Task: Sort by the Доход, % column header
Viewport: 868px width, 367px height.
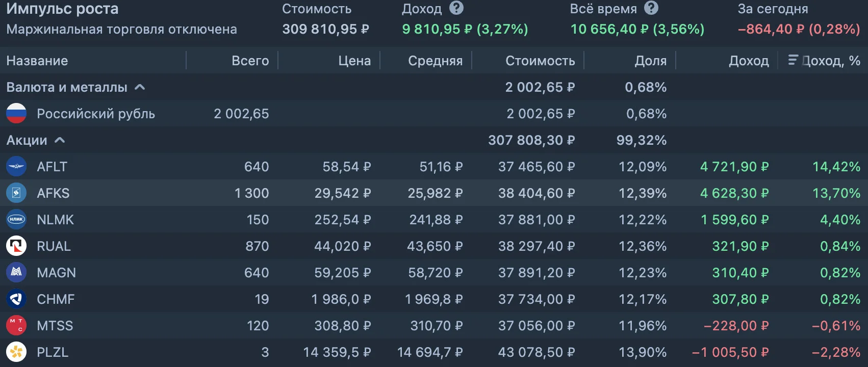Action: pos(831,61)
